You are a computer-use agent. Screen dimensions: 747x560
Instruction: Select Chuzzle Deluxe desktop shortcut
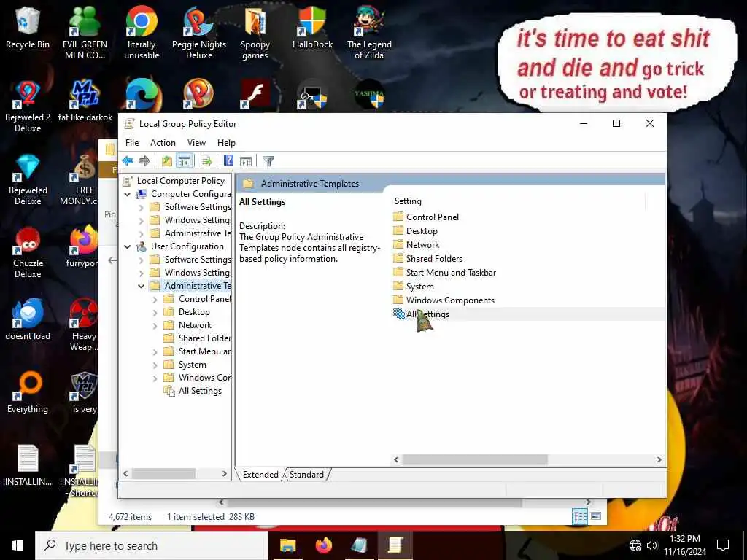coord(28,252)
